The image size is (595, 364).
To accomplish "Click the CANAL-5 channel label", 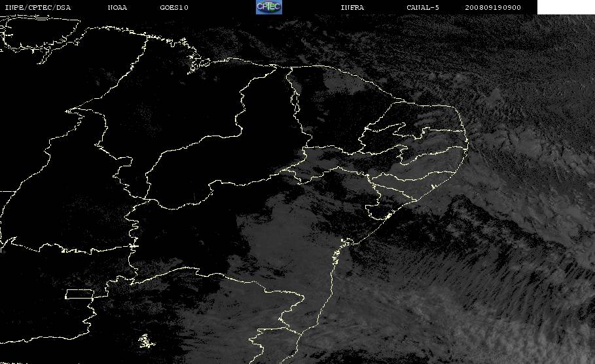I will (x=423, y=7).
